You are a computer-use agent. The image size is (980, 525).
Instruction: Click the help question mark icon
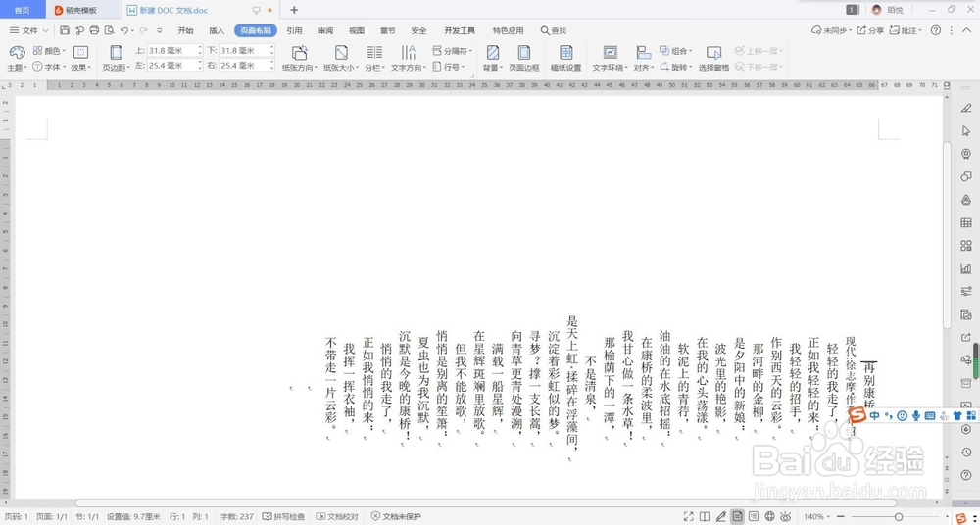pos(936,30)
